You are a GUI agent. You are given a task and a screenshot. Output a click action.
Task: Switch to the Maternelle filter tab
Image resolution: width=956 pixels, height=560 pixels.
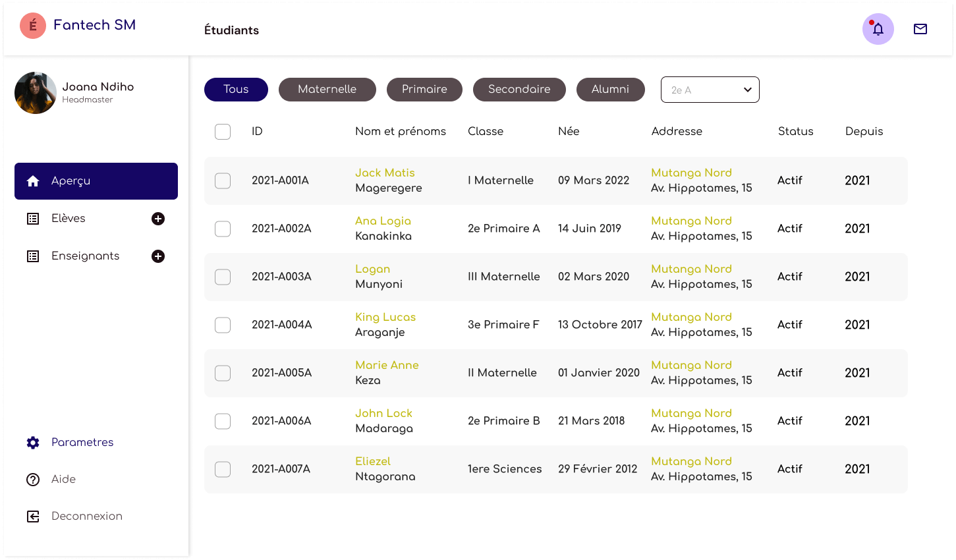[327, 90]
